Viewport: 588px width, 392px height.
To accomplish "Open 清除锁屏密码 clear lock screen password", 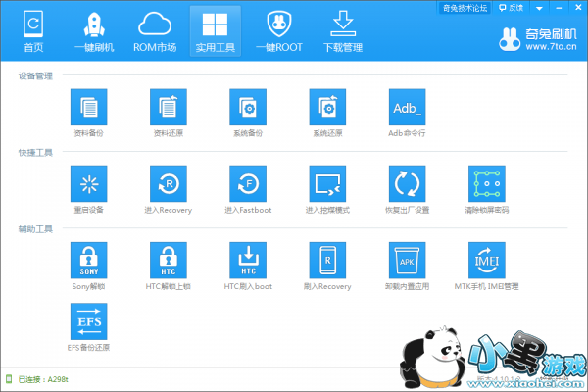I will 487,183.
